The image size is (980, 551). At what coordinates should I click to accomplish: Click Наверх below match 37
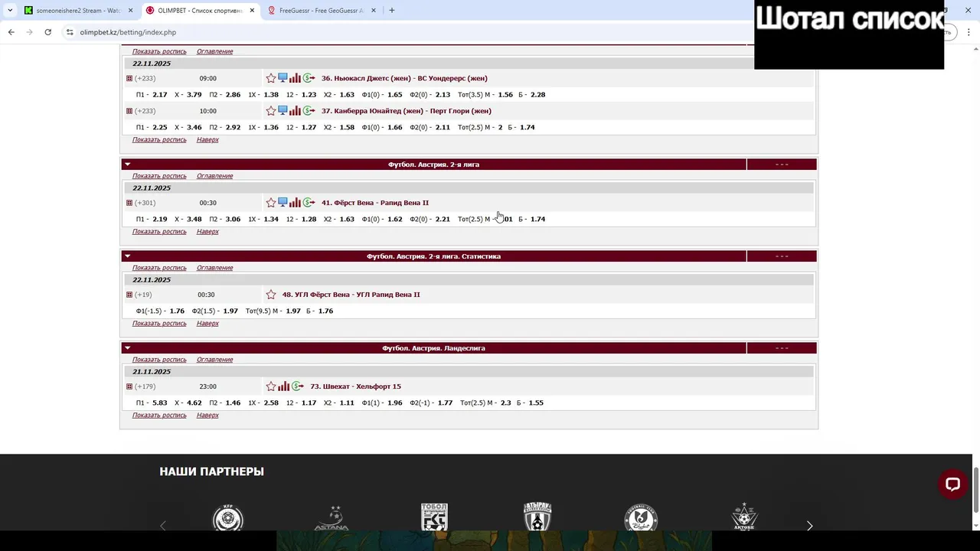[x=207, y=140]
